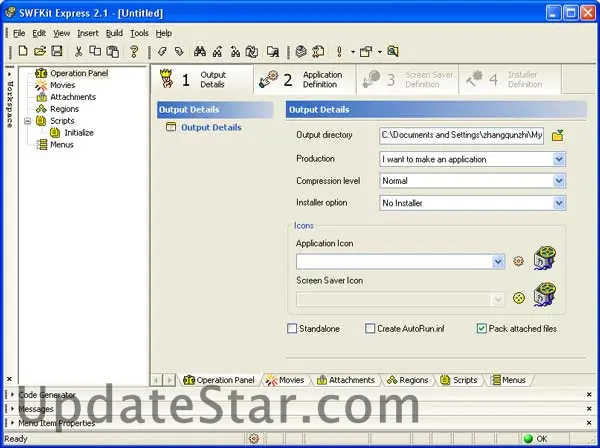
Task: Close the Menu Item Properties panel
Action: tap(589, 423)
